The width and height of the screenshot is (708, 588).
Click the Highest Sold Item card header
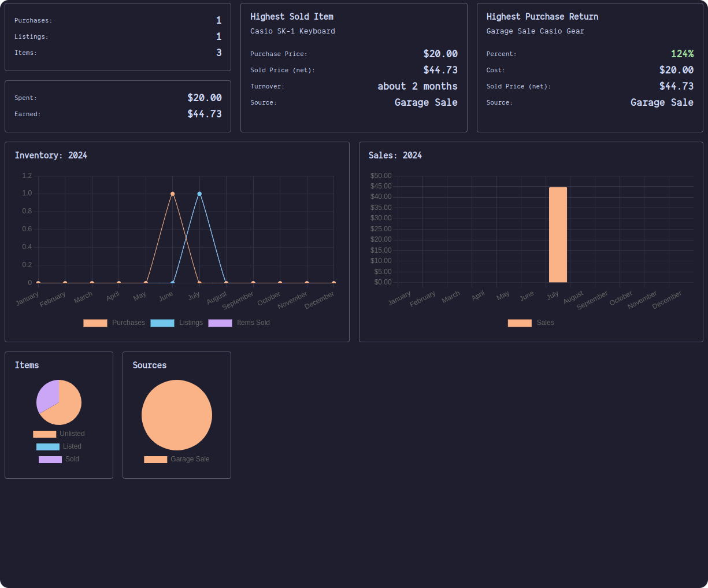click(292, 16)
